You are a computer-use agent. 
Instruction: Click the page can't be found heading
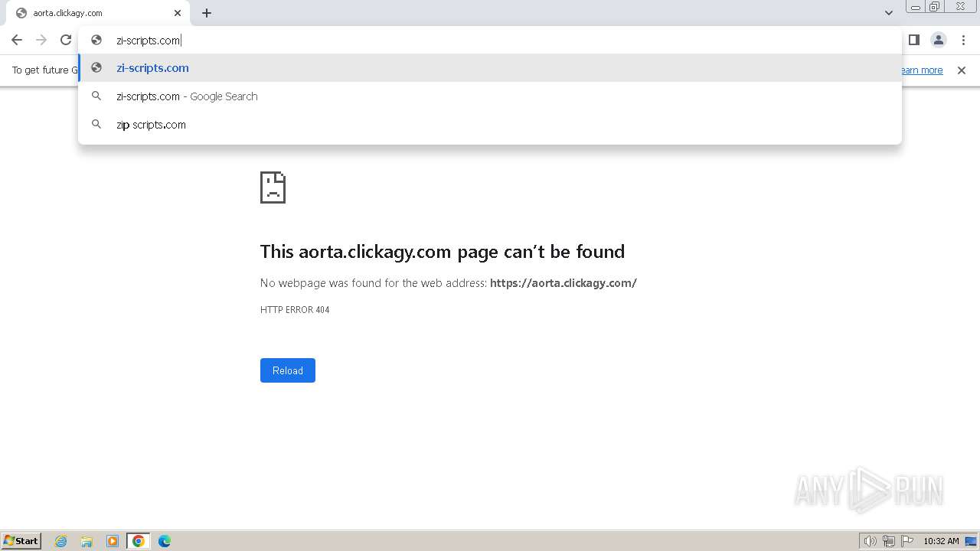coord(443,252)
